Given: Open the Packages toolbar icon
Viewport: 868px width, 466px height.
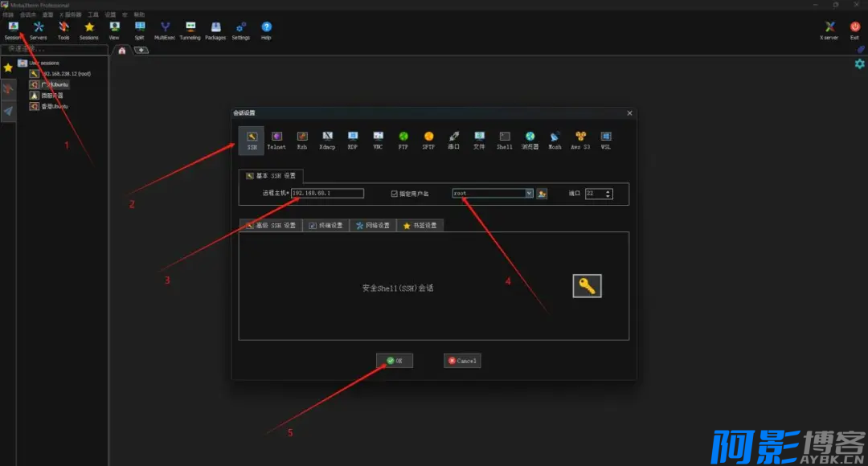Looking at the screenshot, I should pyautogui.click(x=215, y=31).
